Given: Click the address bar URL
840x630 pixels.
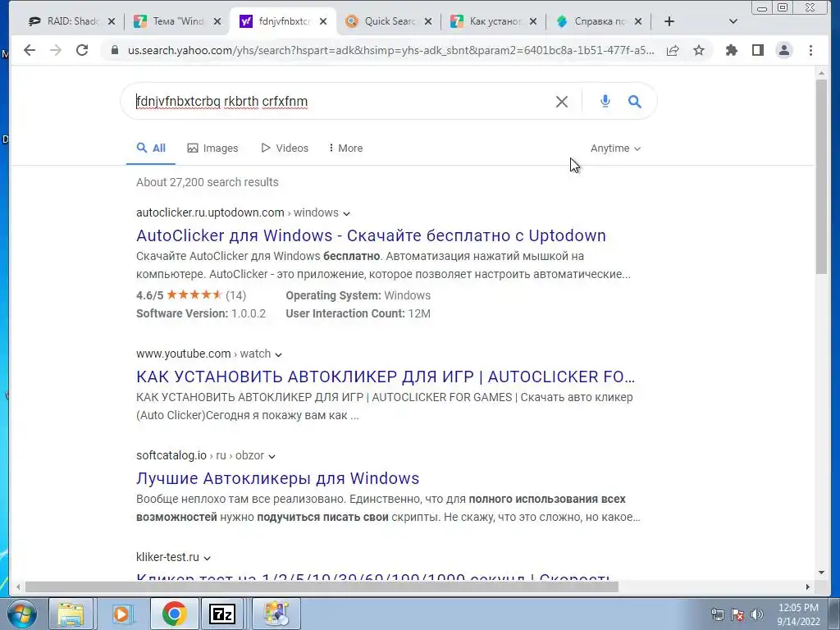Looking at the screenshot, I should 390,50.
